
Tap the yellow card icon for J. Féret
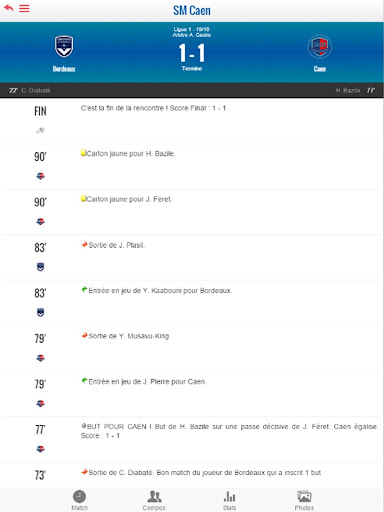click(83, 199)
